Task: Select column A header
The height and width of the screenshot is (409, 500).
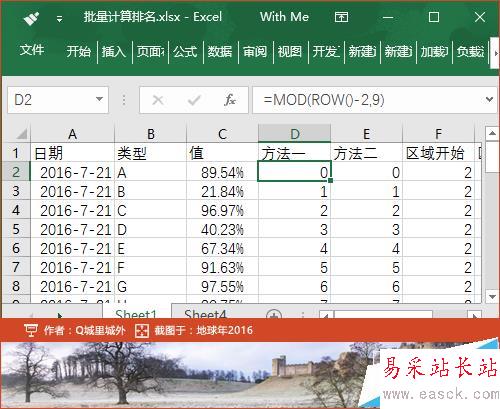Action: click(73, 134)
